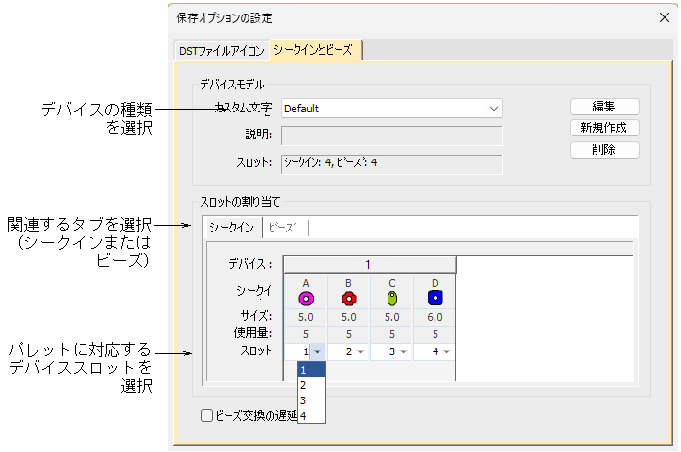The height and width of the screenshot is (452, 681).
Task: Click the 削除 button
Action: pyautogui.click(x=604, y=150)
